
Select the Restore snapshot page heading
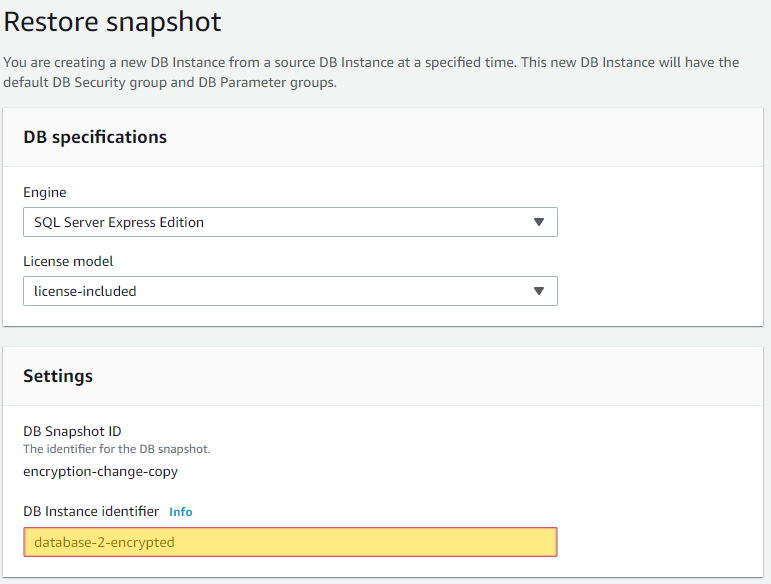coord(113,22)
